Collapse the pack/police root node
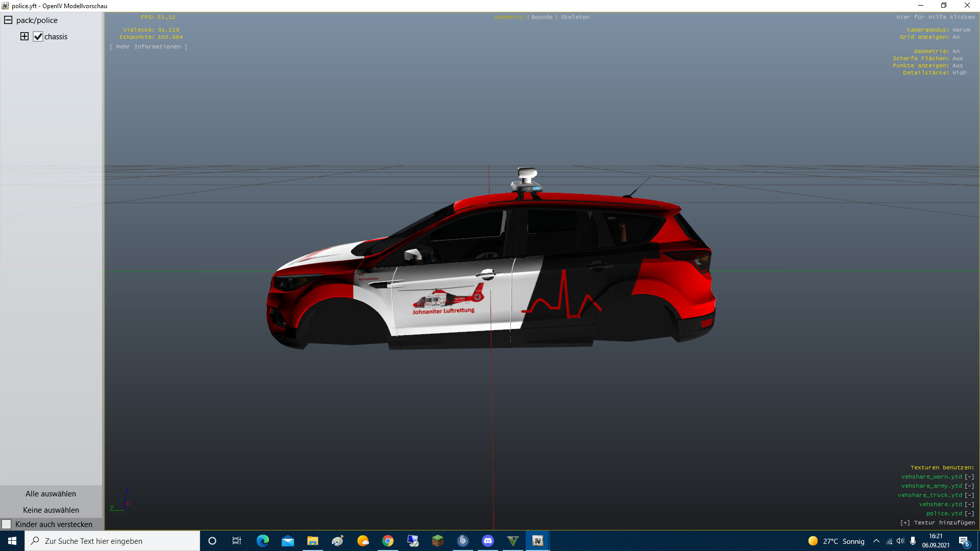Screen dimensions: 980x551 (x=8, y=20)
